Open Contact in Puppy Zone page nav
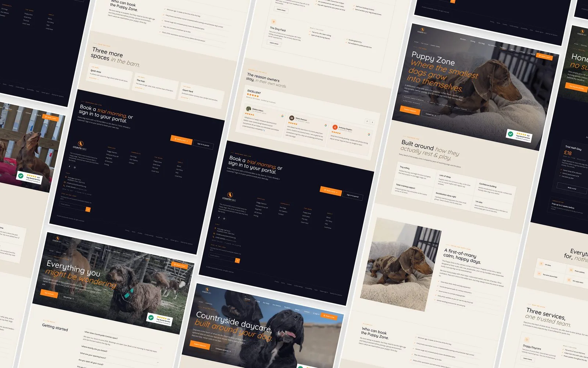Screen dimensions: 588x368 (x=522, y=52)
